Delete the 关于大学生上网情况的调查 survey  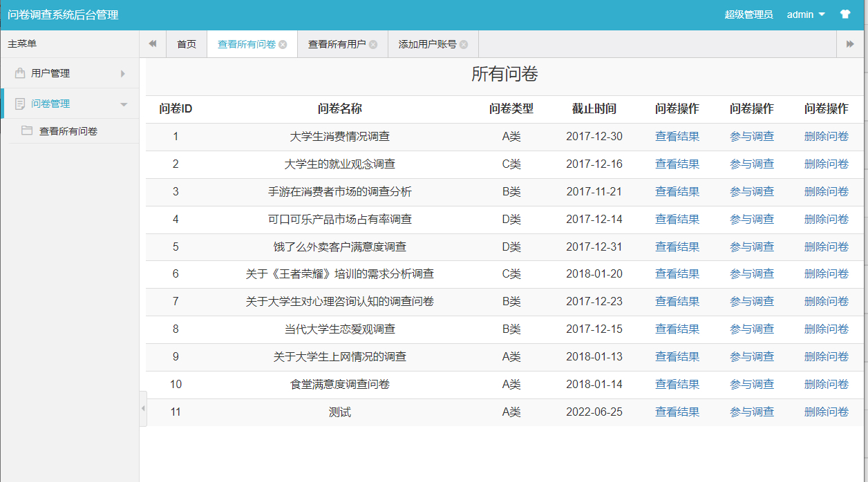827,357
